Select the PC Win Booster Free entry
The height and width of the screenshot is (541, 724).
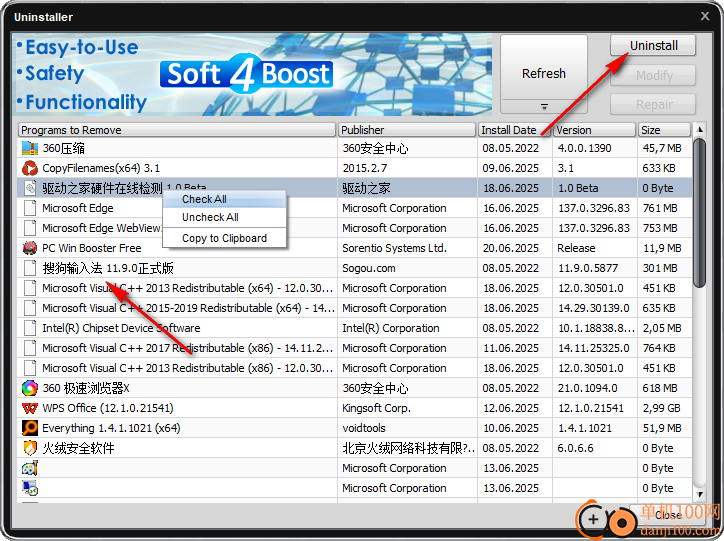click(x=91, y=248)
